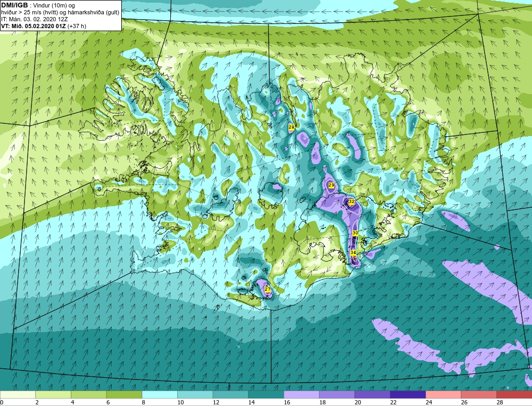The height and width of the screenshot is (406, 532).
Task: Select the 20–22 m/s violet swatch
Action: 372,394
